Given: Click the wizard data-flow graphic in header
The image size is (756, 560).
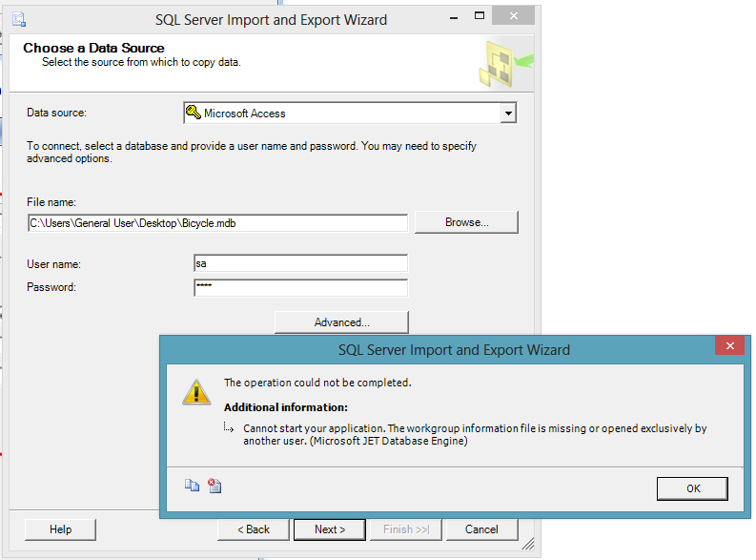Looking at the screenshot, I should [x=506, y=64].
